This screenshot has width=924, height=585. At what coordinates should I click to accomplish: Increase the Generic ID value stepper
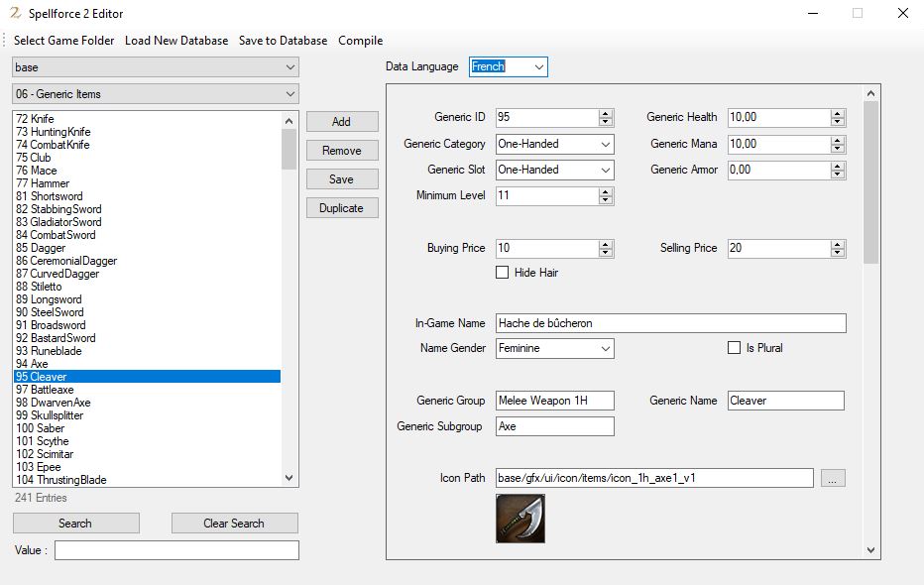point(605,113)
